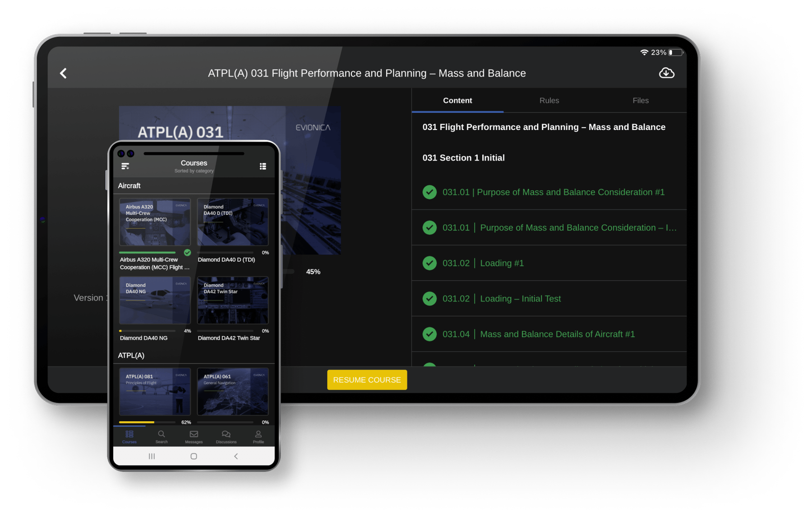Image resolution: width=812 pixels, height=517 pixels.
Task: Open Messages in bottom navigation
Action: [194, 436]
